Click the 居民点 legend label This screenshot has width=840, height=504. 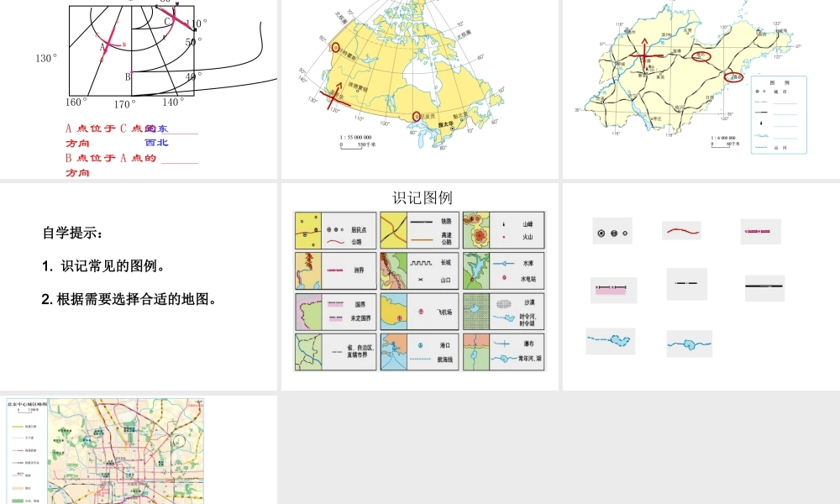coord(359,230)
